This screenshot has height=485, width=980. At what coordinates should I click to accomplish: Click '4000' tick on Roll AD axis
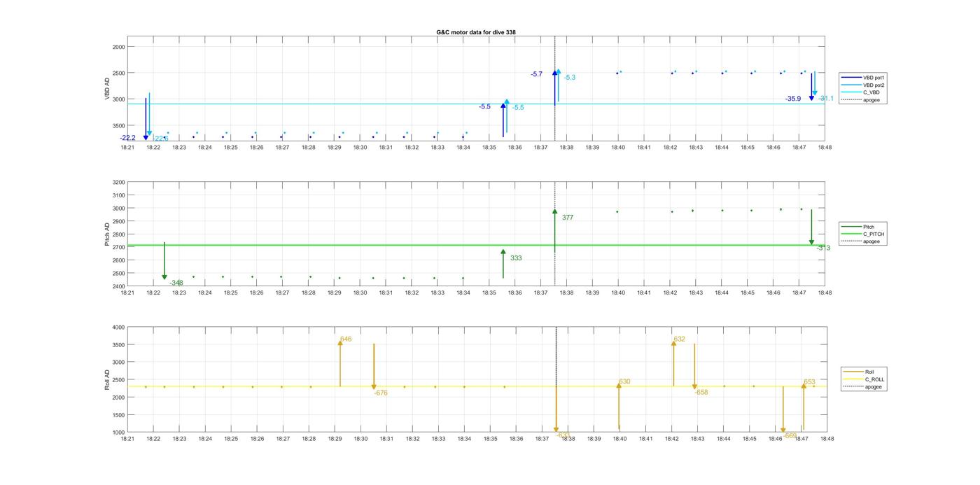pyautogui.click(x=118, y=327)
